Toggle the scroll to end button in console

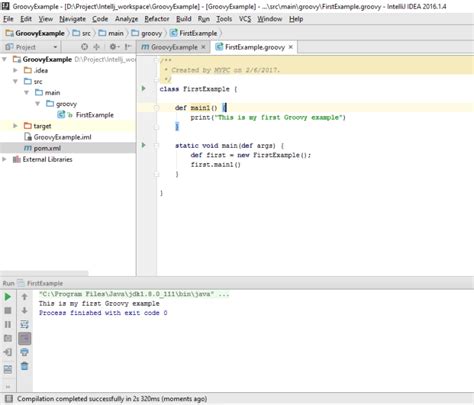point(24,338)
